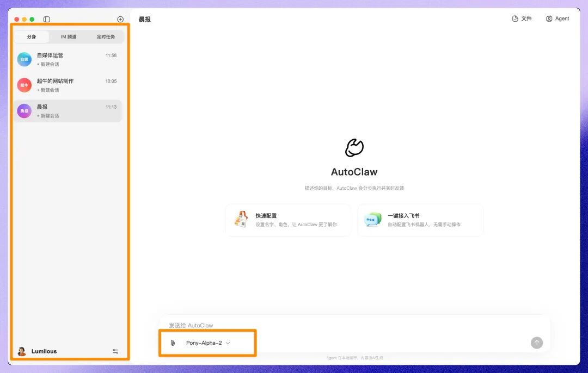
Task: Select the 晨报 item in sidebar list
Action: click(68, 111)
